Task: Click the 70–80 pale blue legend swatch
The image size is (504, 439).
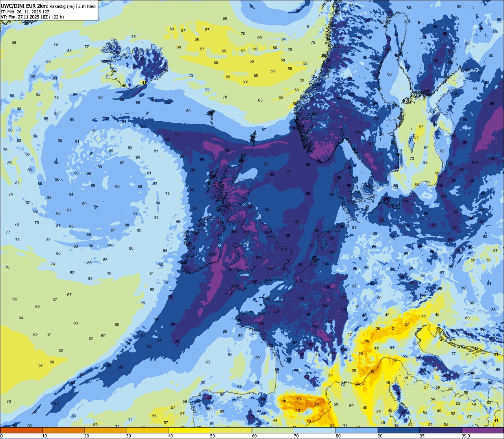Action: 315,430
